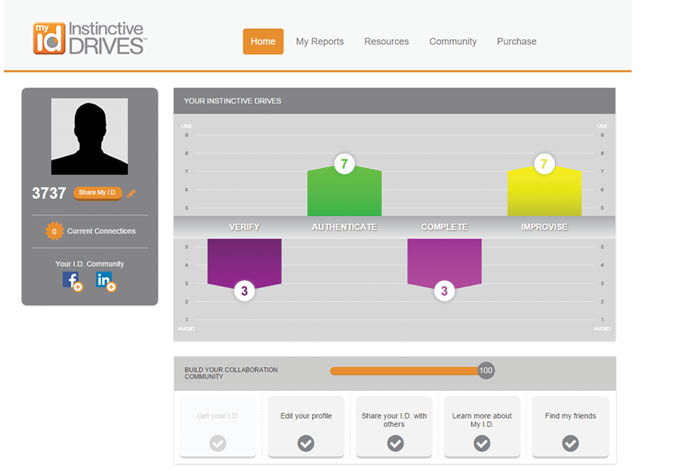Image resolution: width=689 pixels, height=471 pixels.
Task: Click the Edit your profile card
Action: point(306,427)
